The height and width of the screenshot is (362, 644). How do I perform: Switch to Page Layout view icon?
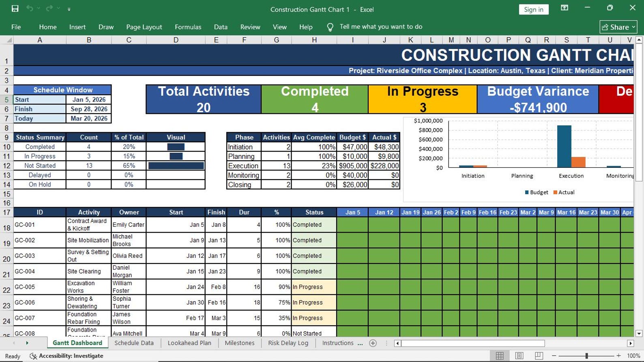(519, 356)
